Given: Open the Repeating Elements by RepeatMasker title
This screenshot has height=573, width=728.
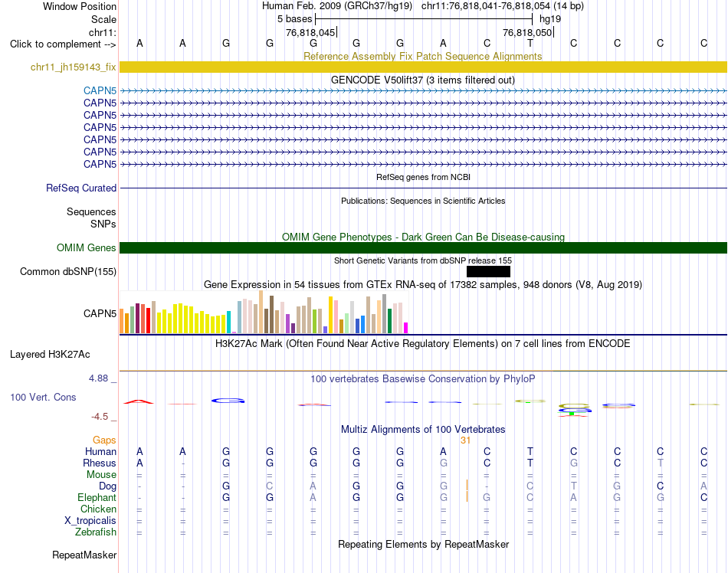Looking at the screenshot, I should click(423, 544).
